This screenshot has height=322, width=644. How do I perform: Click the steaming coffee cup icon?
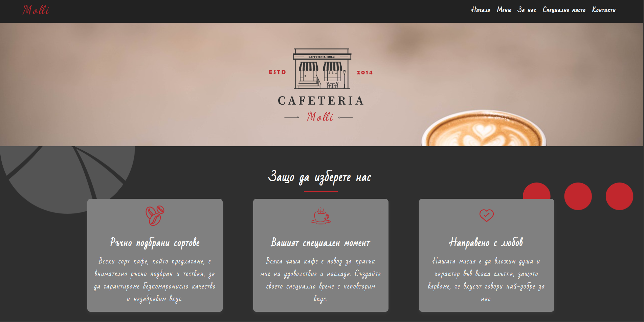(x=320, y=216)
